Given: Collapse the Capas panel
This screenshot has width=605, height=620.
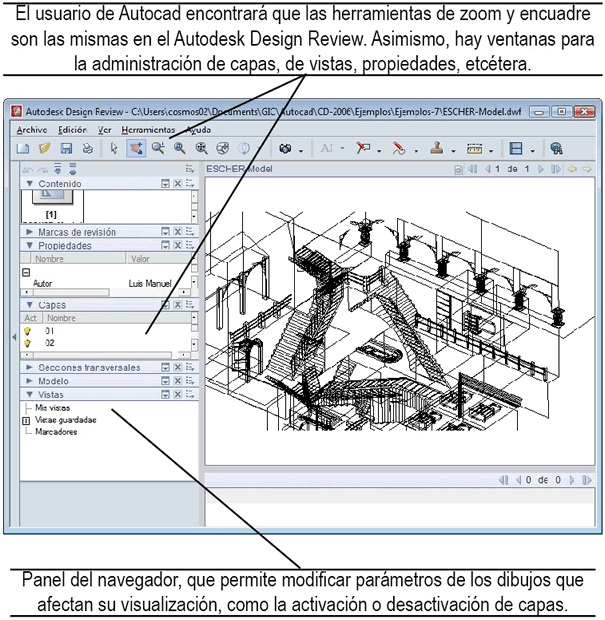Looking at the screenshot, I should pyautogui.click(x=29, y=305).
